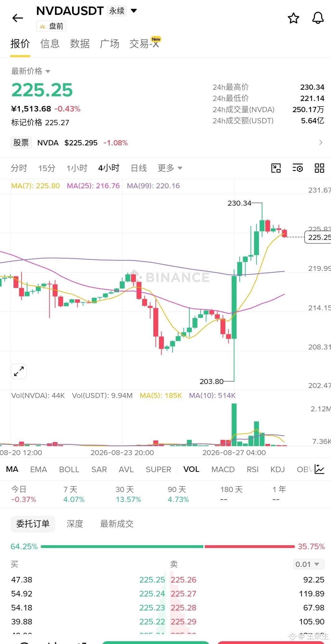Toggle the SAR indicator
Screen dimensions: 331x644
99,469
